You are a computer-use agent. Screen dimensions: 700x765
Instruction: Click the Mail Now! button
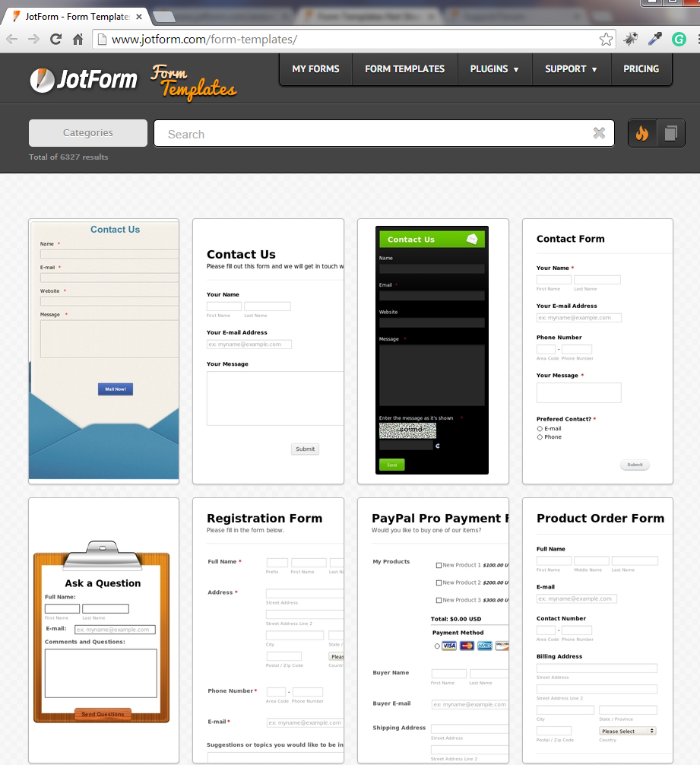point(116,389)
